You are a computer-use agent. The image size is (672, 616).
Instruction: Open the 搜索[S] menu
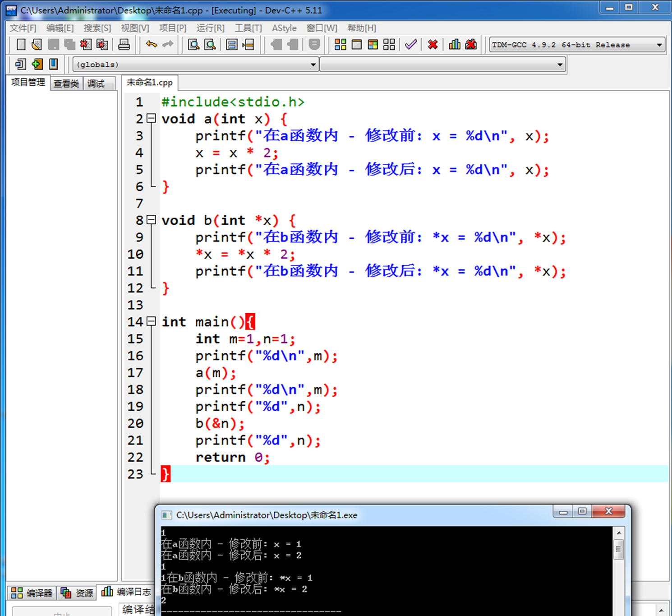(x=97, y=28)
